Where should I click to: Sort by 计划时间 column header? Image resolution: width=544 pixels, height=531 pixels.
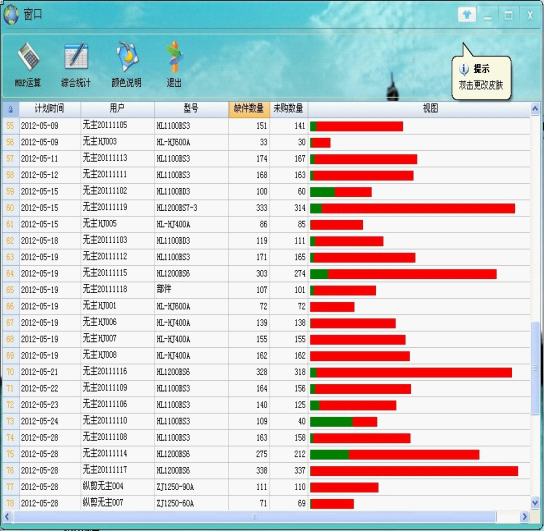[50, 109]
